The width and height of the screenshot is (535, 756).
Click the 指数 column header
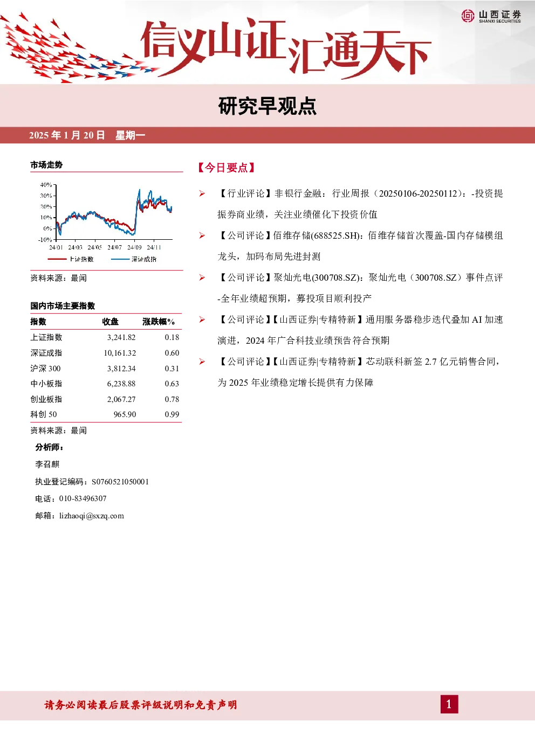pos(38,322)
